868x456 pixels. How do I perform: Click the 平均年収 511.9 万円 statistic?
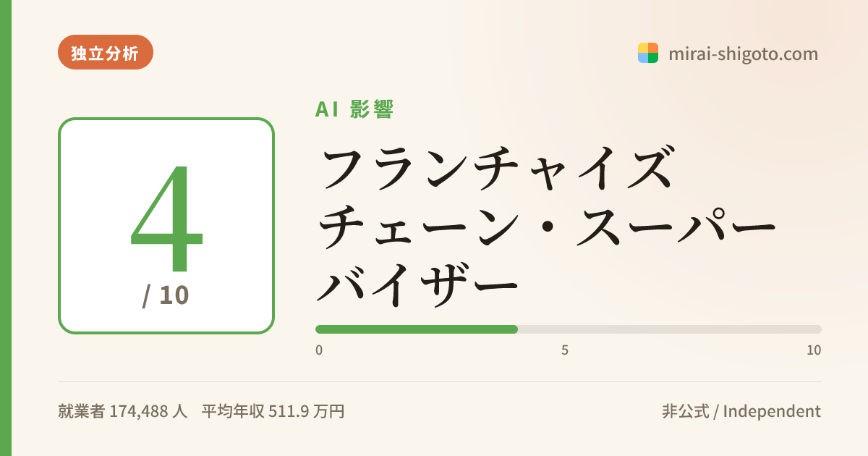coord(273,412)
